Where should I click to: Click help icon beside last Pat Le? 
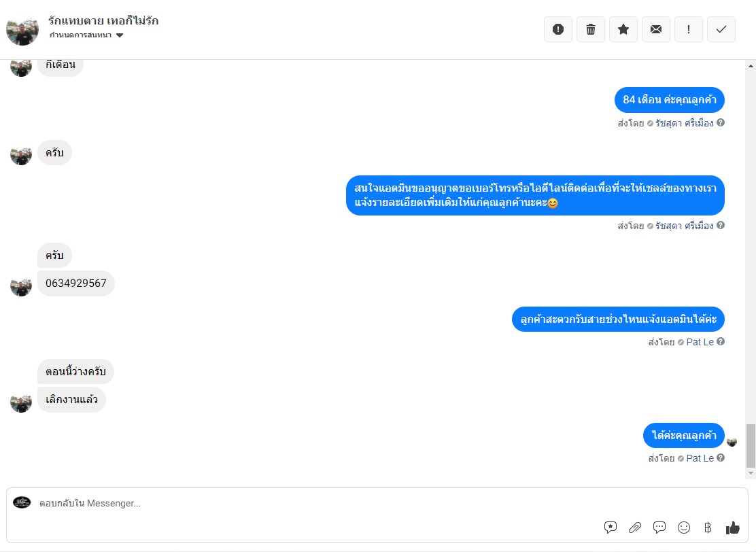pyautogui.click(x=721, y=458)
